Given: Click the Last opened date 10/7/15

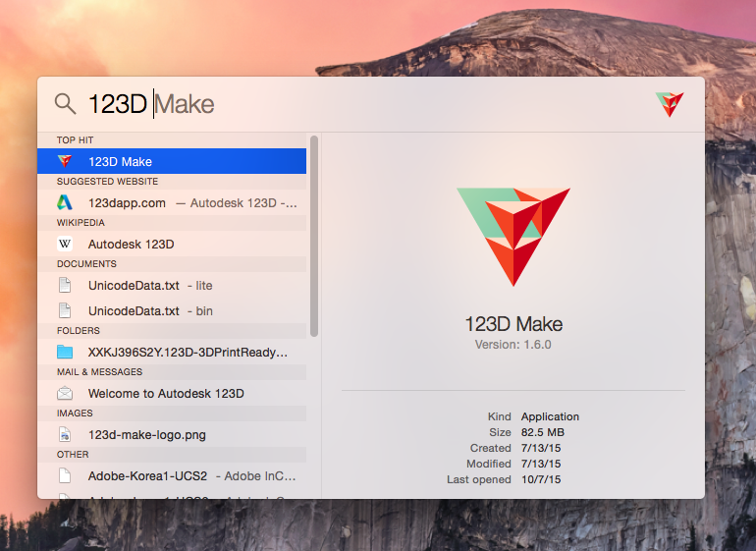Looking at the screenshot, I should (540, 479).
